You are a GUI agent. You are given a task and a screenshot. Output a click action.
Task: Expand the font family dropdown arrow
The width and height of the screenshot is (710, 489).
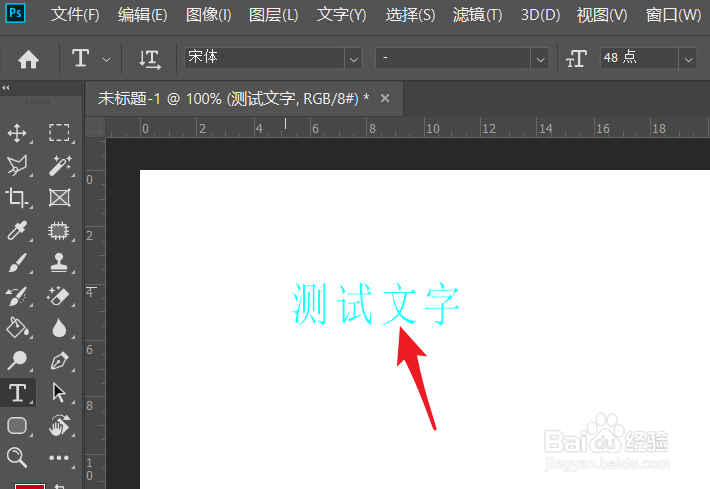(354, 59)
